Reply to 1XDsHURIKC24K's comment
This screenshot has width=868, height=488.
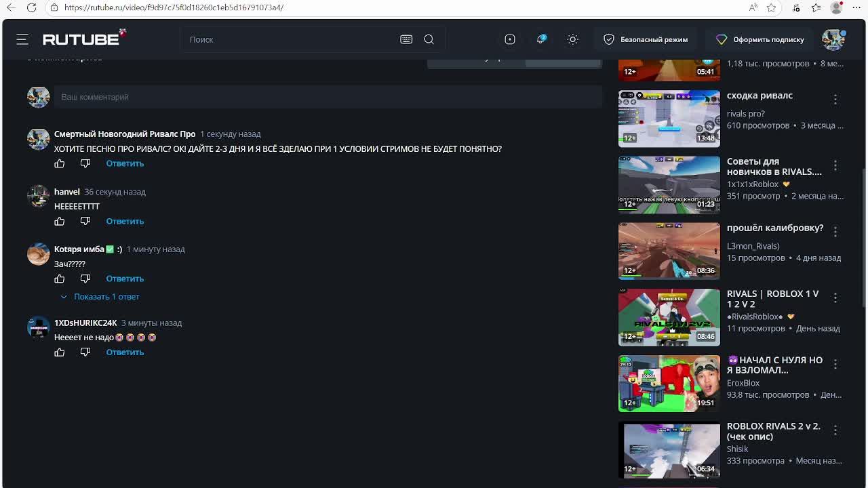[125, 352]
